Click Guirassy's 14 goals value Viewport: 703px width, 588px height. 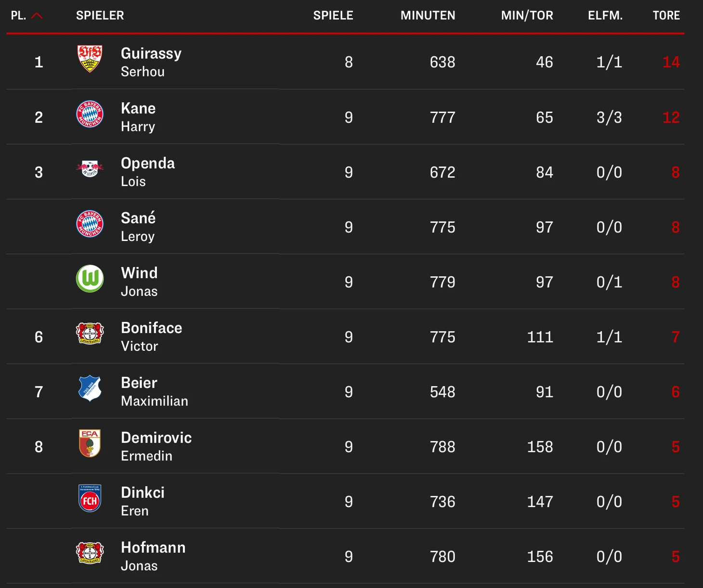[x=671, y=62]
